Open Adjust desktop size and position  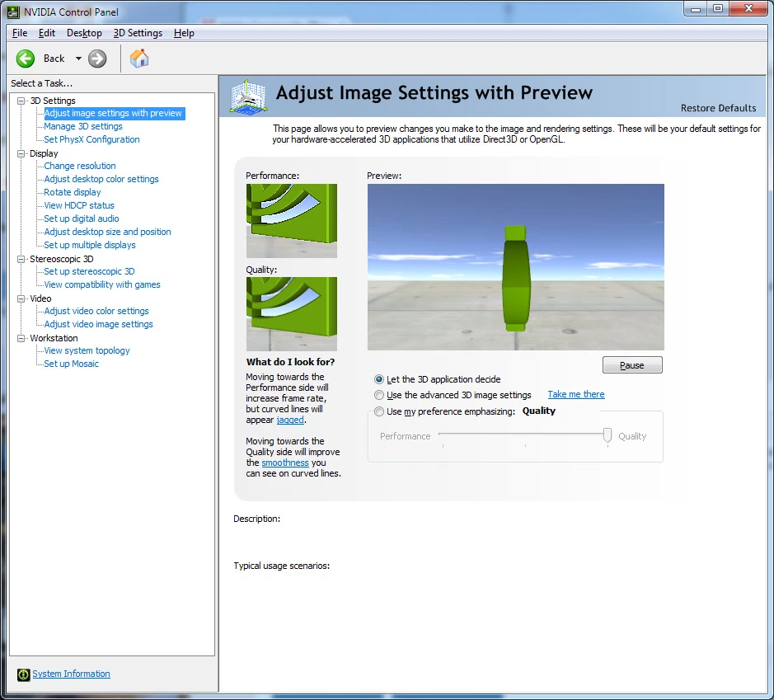pos(108,232)
